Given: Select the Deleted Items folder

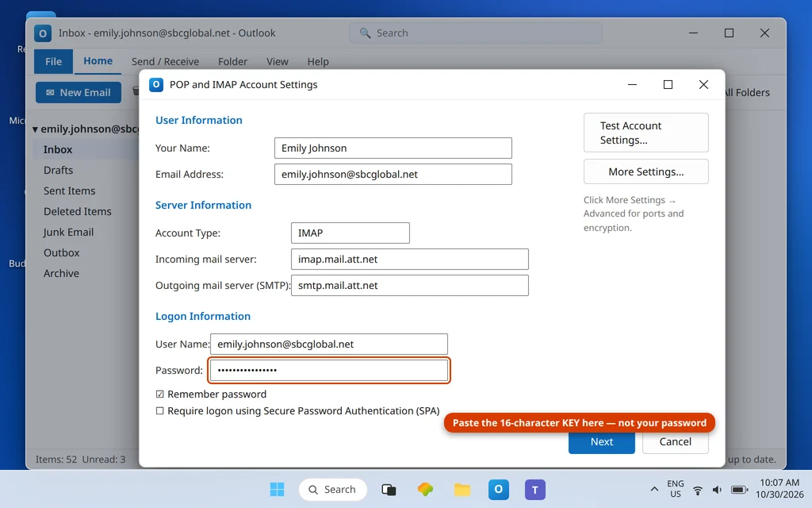Looking at the screenshot, I should [x=77, y=211].
